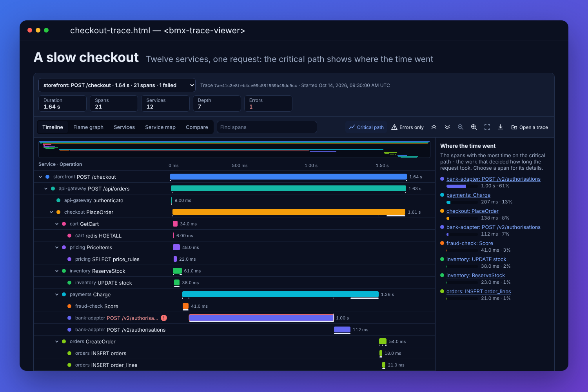Open the fraud-check: Score link

(470, 243)
